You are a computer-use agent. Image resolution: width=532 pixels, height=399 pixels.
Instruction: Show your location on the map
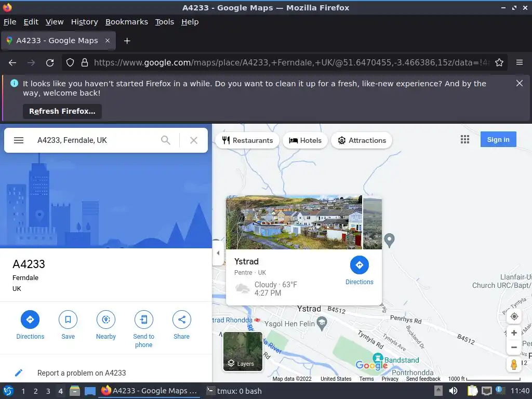pos(514,316)
